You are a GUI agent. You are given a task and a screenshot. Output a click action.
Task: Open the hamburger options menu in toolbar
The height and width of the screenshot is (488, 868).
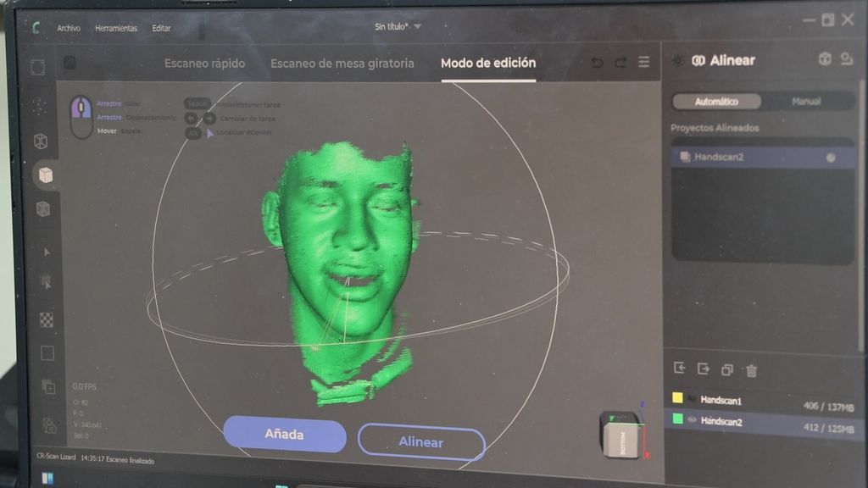pyautogui.click(x=644, y=63)
